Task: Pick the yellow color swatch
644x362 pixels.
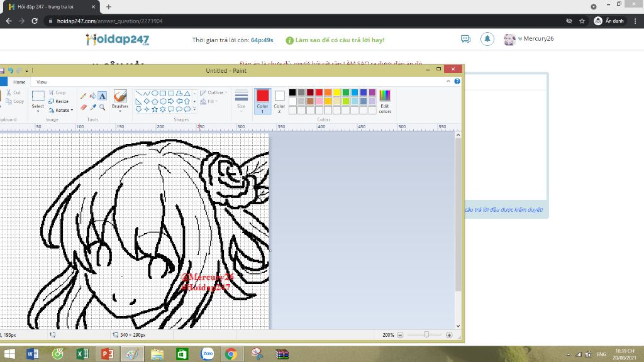Action: pos(337,92)
